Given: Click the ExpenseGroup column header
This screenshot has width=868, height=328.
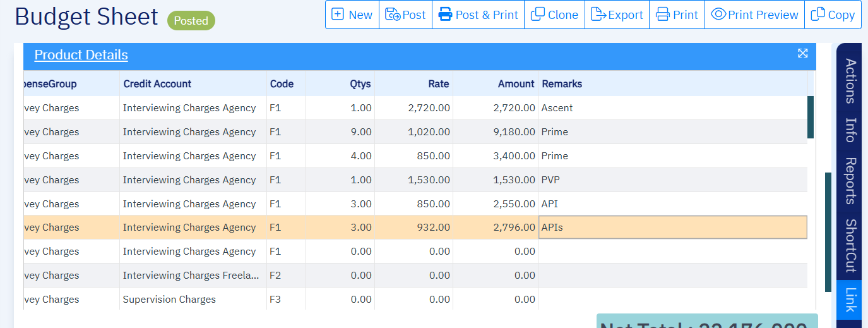Looking at the screenshot, I should (71, 83).
